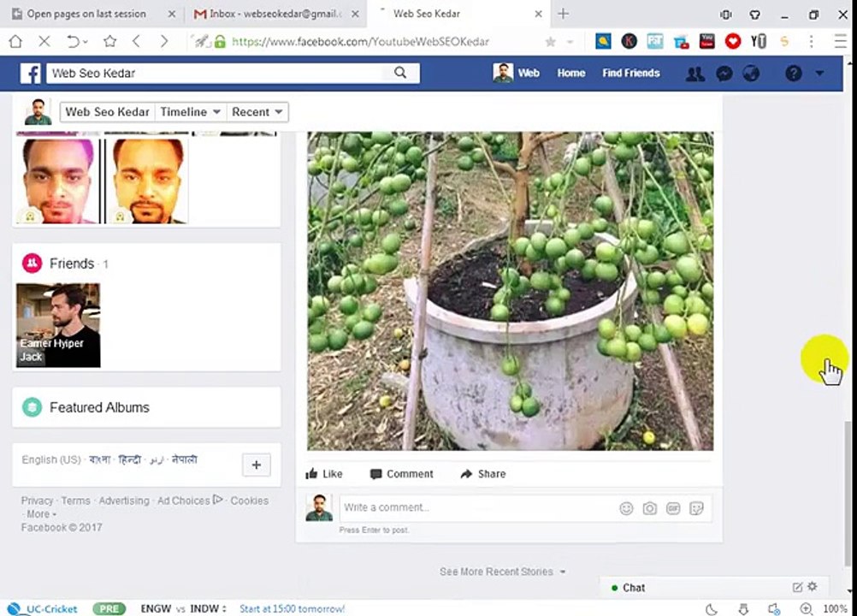Viewport: 857px width, 616px height.
Task: Open the Web profile link
Action: [516, 74]
